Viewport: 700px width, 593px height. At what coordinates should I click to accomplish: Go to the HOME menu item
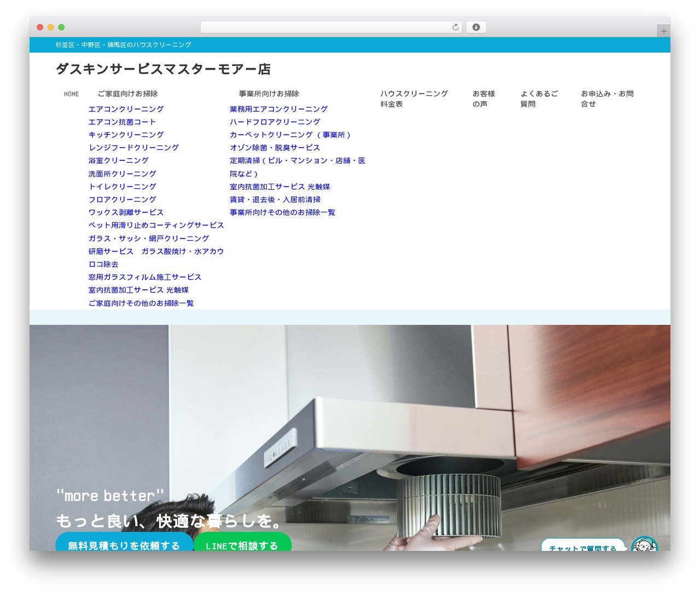pos(71,94)
